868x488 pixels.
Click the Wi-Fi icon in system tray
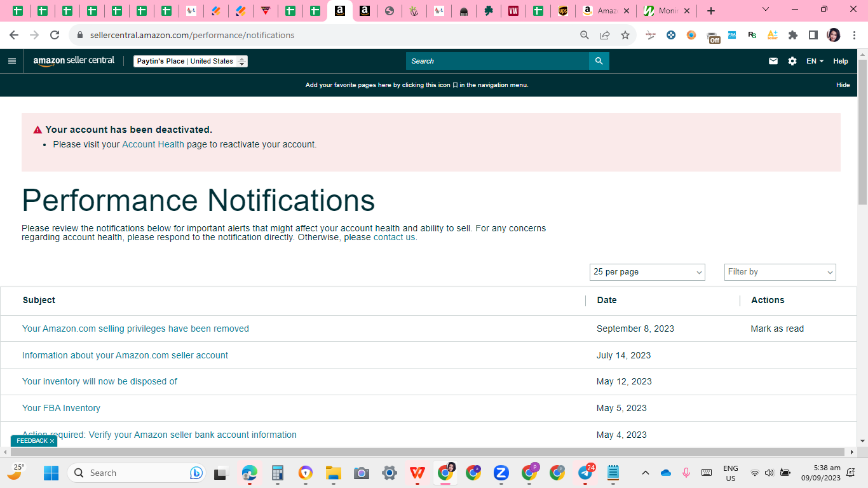pos(755,473)
